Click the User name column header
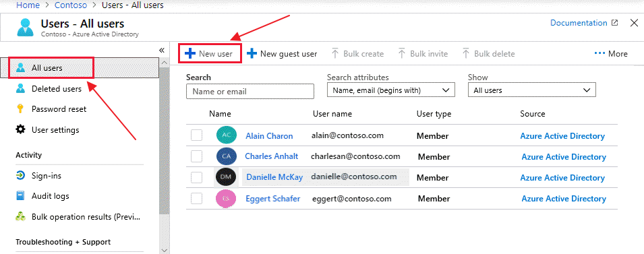644x254 pixels. [332, 114]
